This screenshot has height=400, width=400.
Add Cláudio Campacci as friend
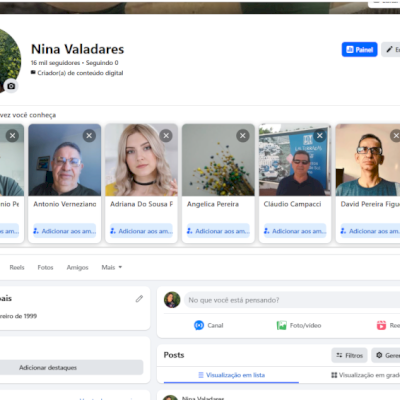pyautogui.click(x=295, y=231)
